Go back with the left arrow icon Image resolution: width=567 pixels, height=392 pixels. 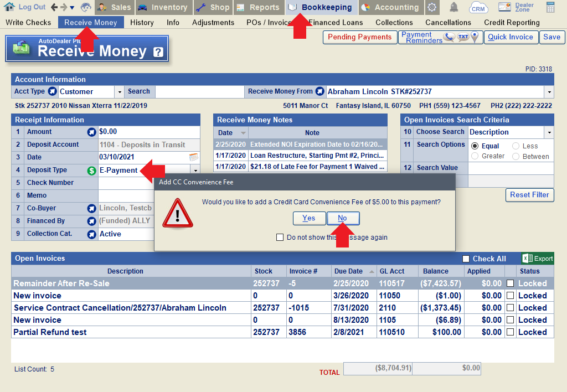pyautogui.click(x=54, y=7)
